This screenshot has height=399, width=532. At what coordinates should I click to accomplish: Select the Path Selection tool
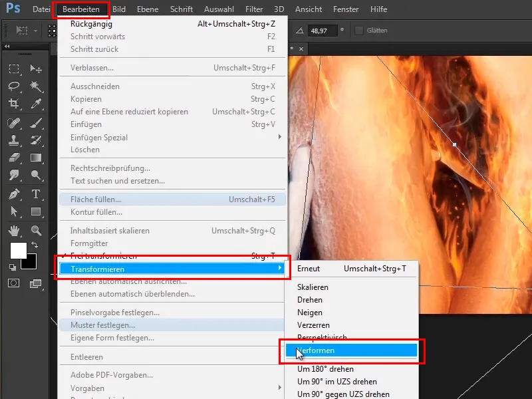click(x=14, y=211)
